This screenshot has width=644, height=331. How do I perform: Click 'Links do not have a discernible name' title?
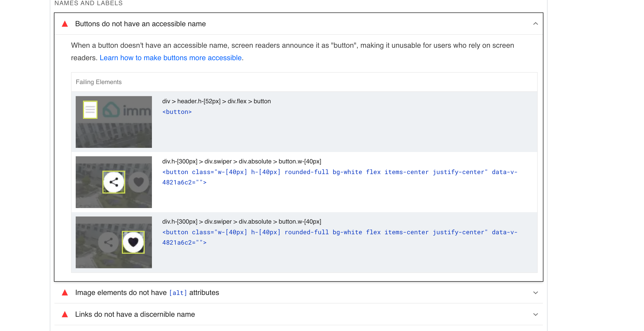pos(135,314)
